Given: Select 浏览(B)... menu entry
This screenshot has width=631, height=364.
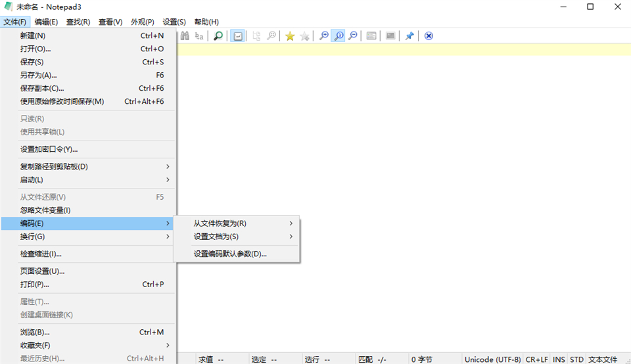Looking at the screenshot, I should pyautogui.click(x=89, y=332).
